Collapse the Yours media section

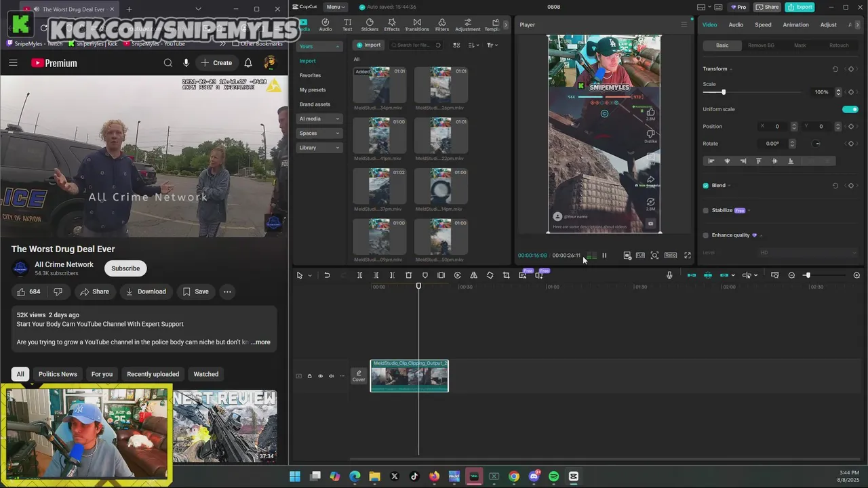[319, 47]
